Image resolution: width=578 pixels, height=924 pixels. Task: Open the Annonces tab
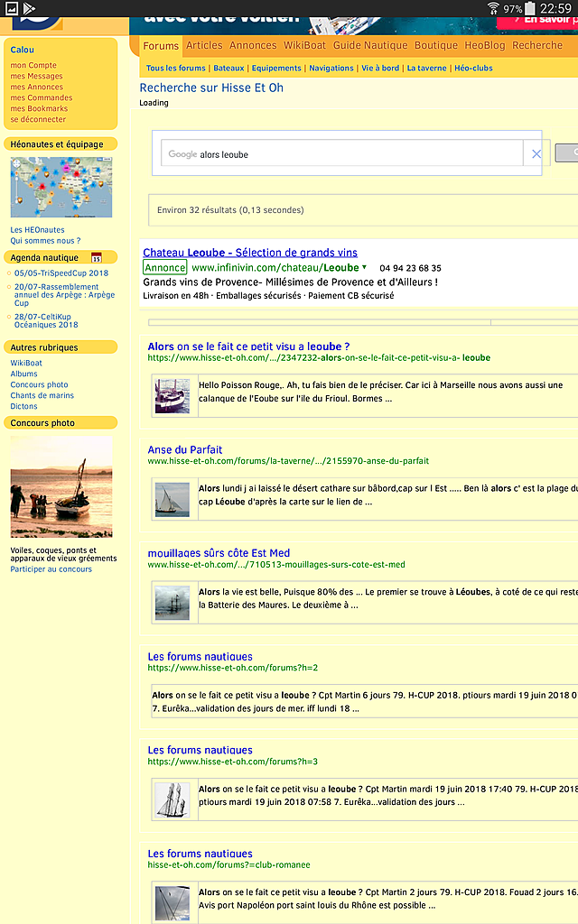point(253,45)
